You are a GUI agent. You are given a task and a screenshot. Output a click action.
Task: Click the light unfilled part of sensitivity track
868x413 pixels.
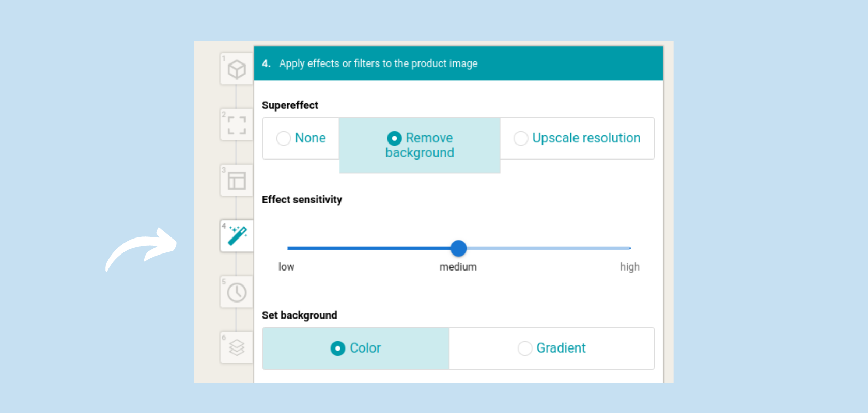pos(548,248)
